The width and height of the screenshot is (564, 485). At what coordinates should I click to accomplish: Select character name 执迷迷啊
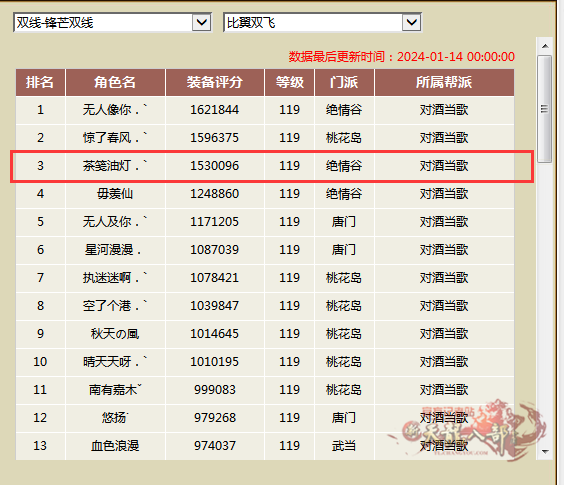pos(115,278)
